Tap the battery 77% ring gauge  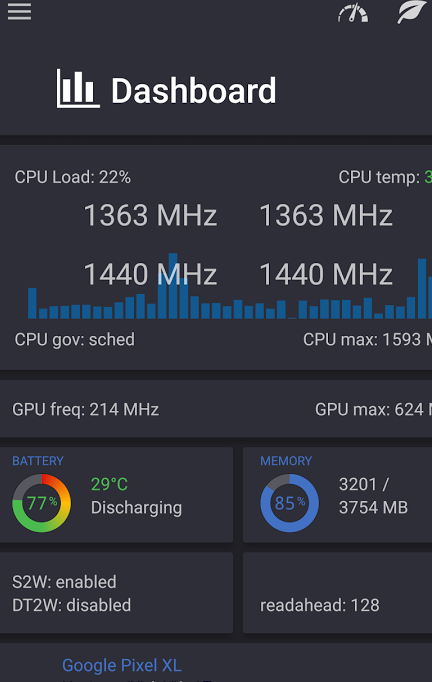point(42,503)
